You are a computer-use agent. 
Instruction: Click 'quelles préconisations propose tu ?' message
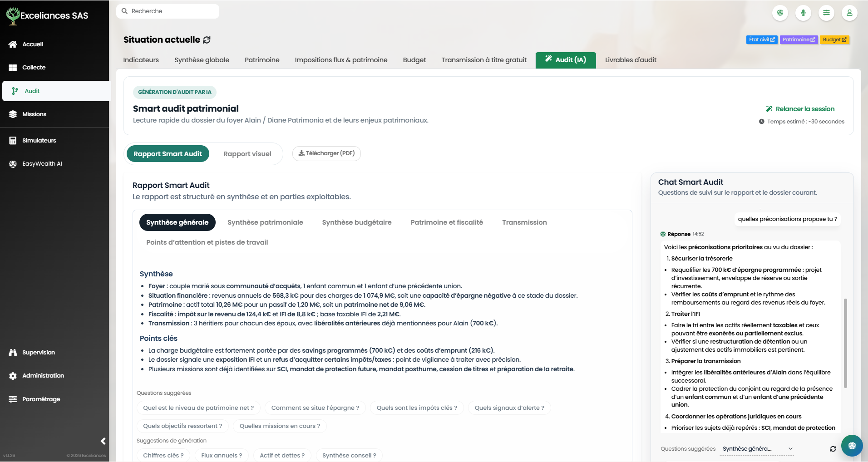787,219
